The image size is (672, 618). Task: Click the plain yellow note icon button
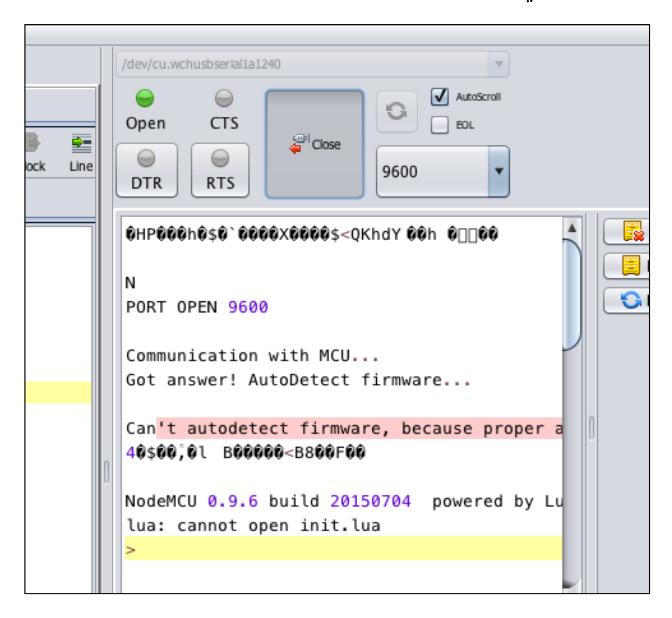click(631, 266)
